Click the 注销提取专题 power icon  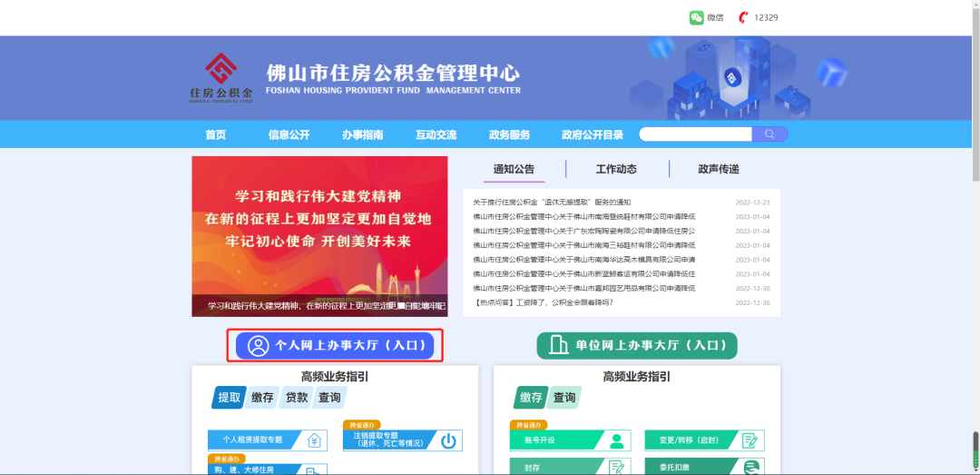coord(448,440)
